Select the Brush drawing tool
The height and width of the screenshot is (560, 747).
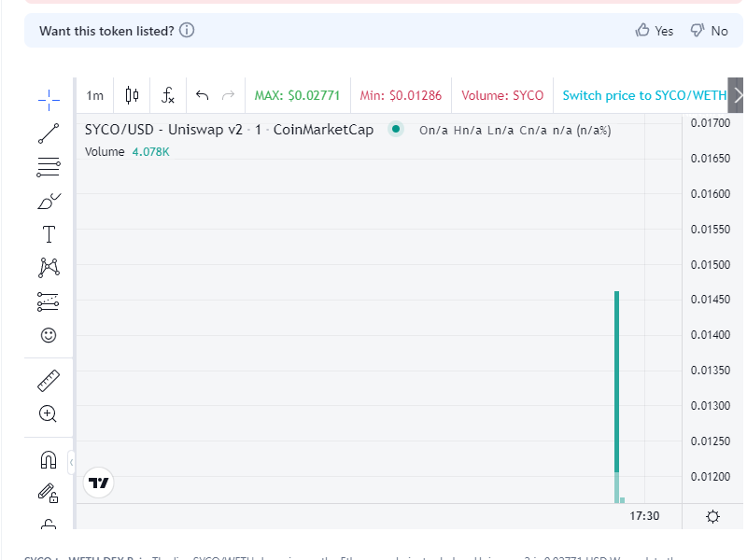pos(48,200)
